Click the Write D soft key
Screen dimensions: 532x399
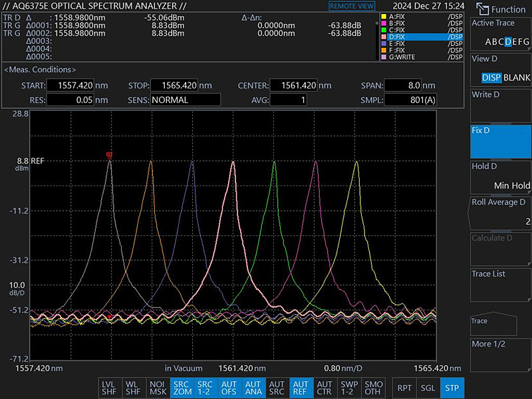501,106
